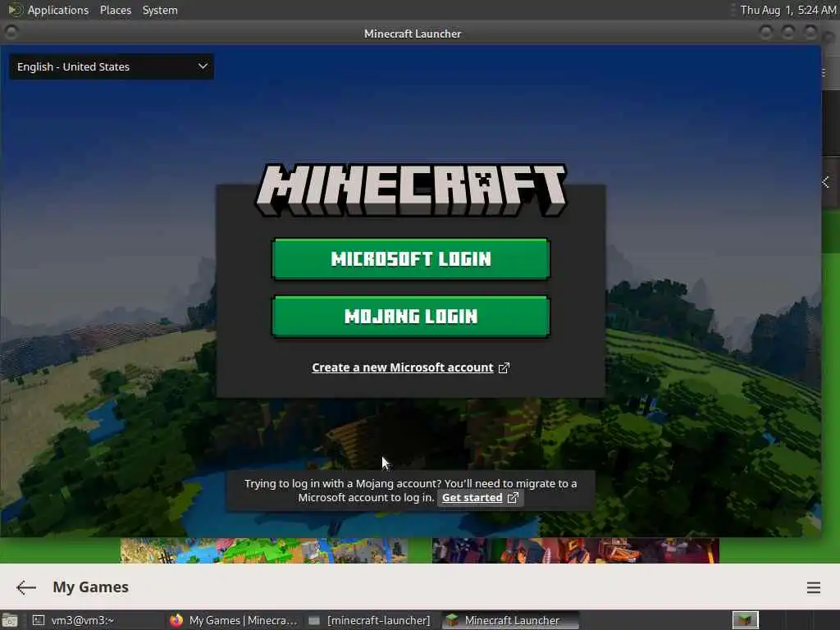Open the Places menu
The width and height of the screenshot is (840, 630).
115,10
